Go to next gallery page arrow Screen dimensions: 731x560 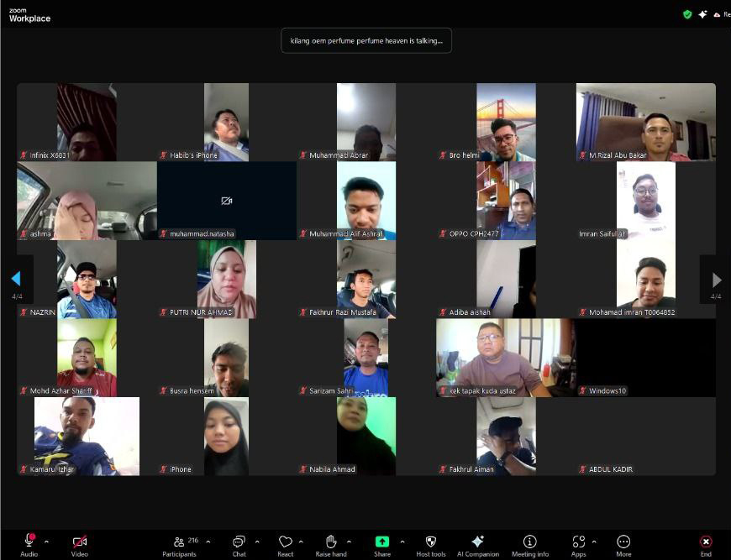[716, 280]
